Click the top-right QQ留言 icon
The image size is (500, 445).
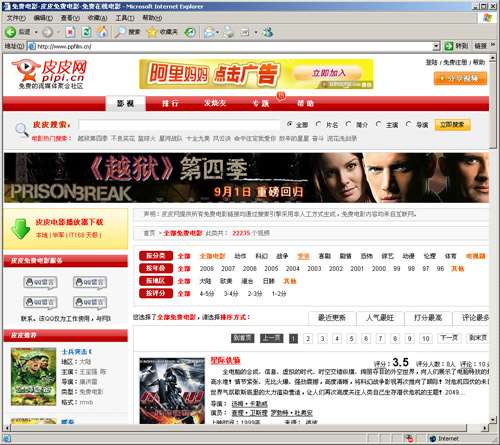[90, 283]
